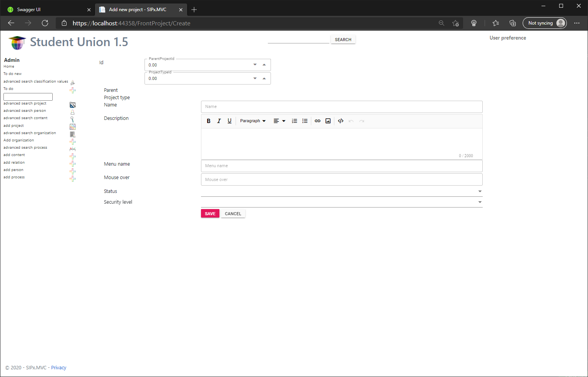Screen dimensions: 588x377
Task: Toggle italic formatting in editor
Action: click(219, 121)
